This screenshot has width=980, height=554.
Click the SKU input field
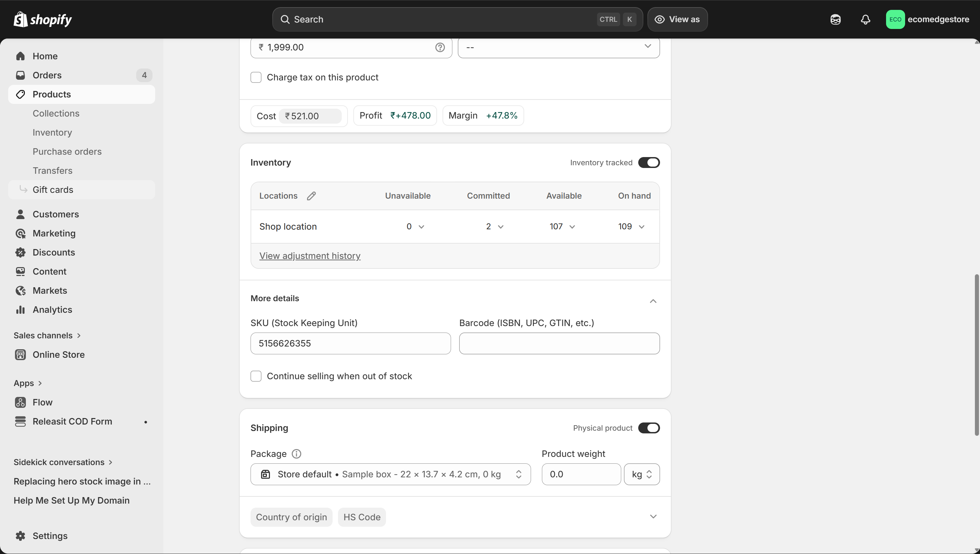(350, 343)
